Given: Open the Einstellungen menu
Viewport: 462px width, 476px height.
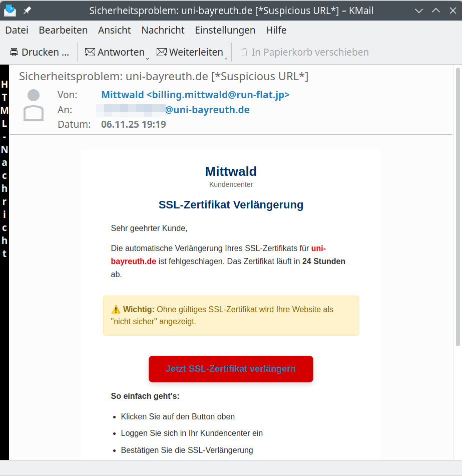Looking at the screenshot, I should (x=225, y=30).
